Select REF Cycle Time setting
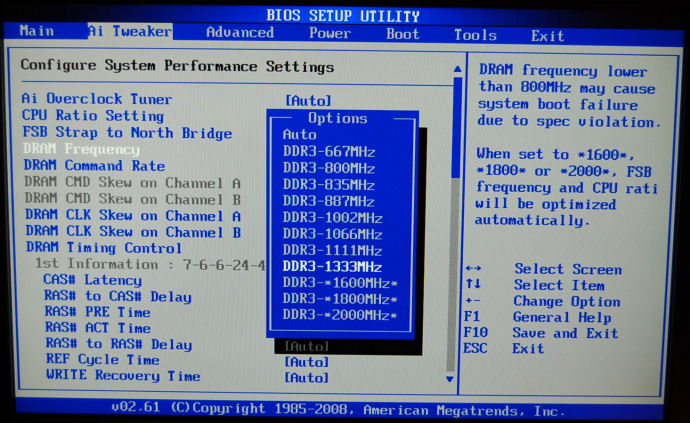Image resolution: width=690 pixels, height=423 pixels. coord(103,360)
